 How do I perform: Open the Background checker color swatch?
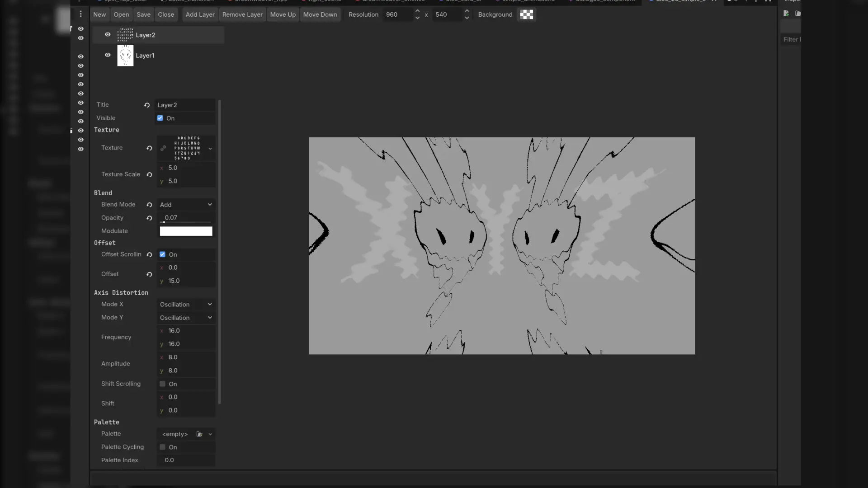tap(526, 14)
